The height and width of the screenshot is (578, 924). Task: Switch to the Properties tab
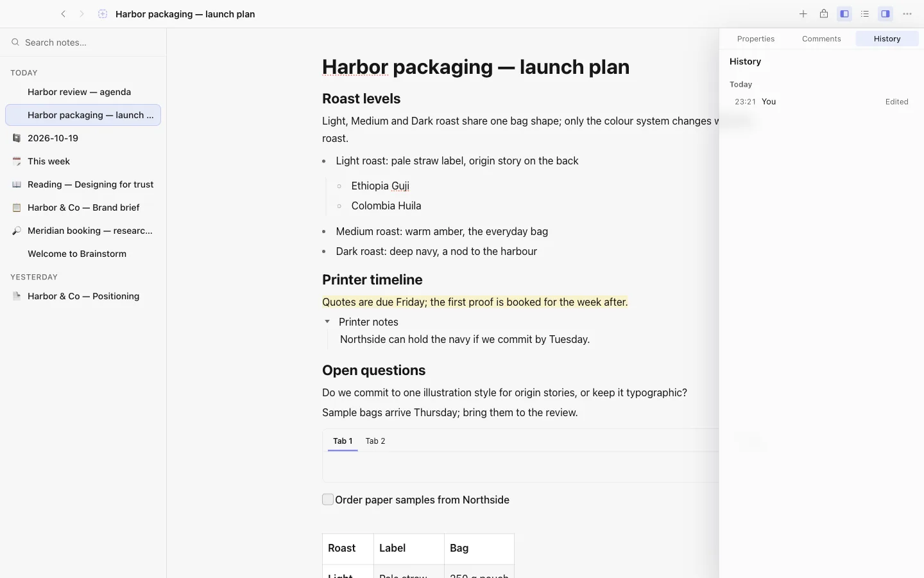pyautogui.click(x=756, y=39)
